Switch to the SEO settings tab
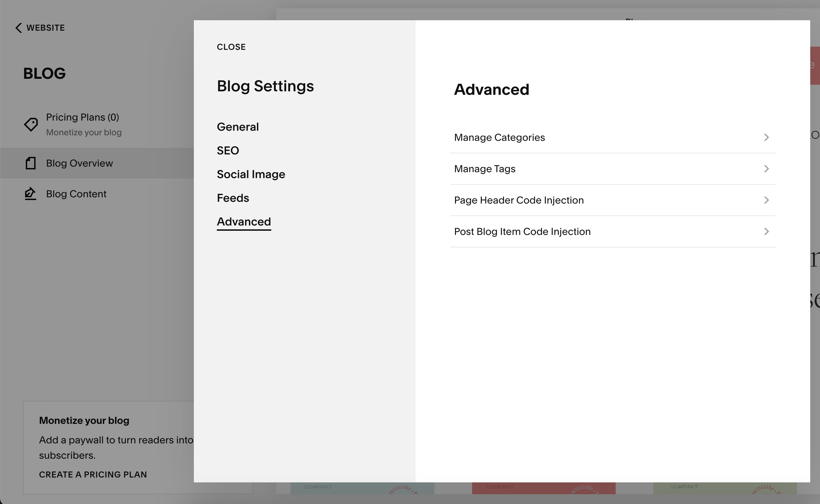 (x=228, y=150)
